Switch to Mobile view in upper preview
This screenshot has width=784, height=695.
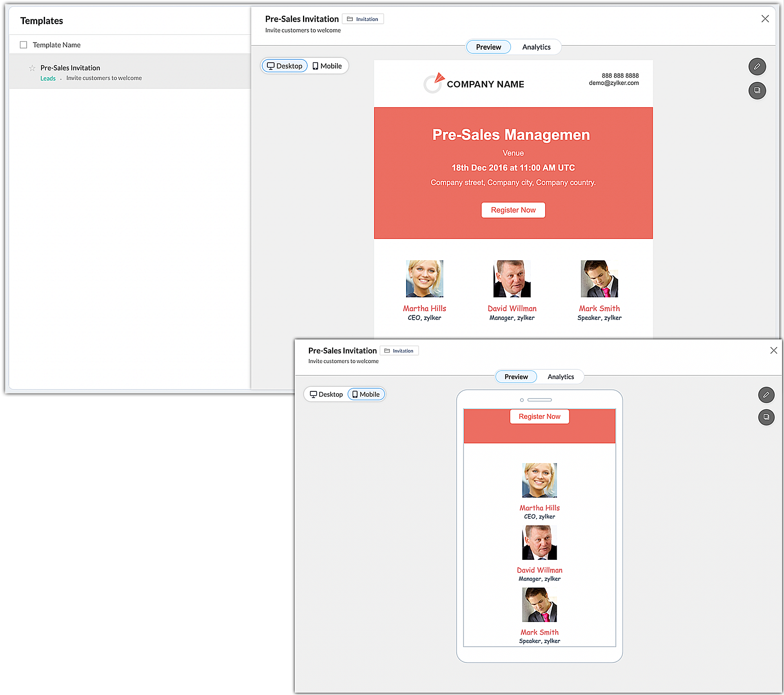327,66
